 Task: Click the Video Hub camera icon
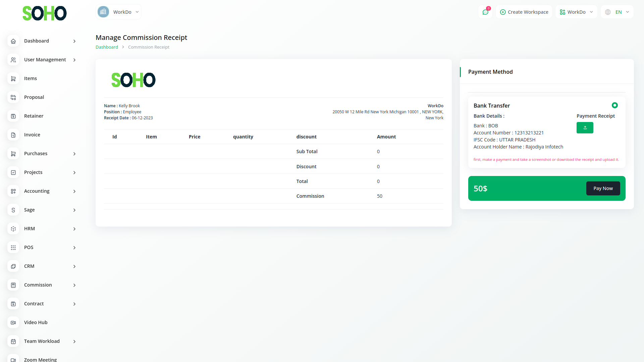[13, 322]
